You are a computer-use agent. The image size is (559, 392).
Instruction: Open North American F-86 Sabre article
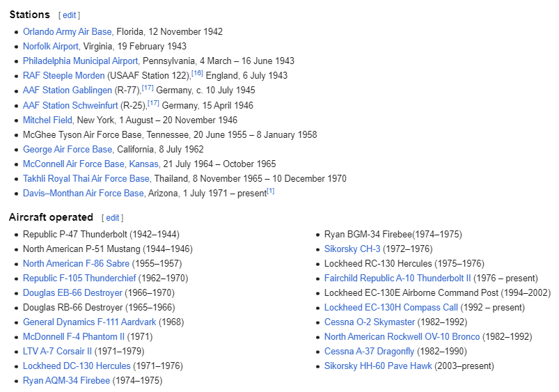point(76,264)
